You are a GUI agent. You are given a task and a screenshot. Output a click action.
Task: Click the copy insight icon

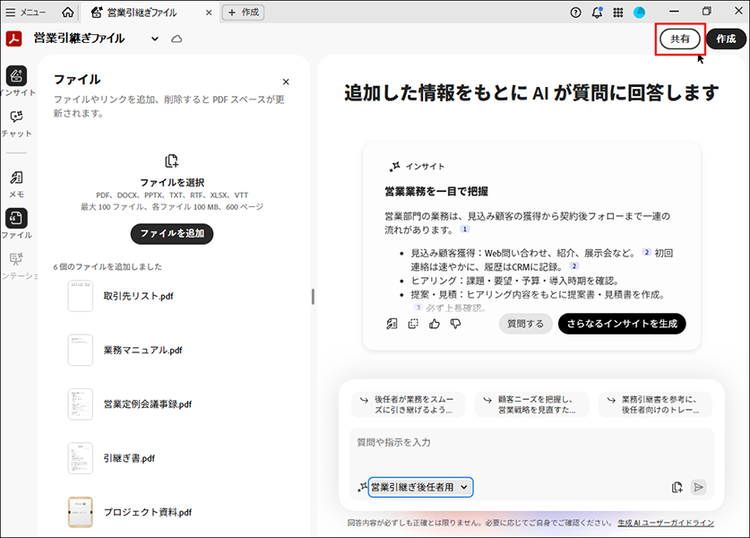tap(413, 323)
